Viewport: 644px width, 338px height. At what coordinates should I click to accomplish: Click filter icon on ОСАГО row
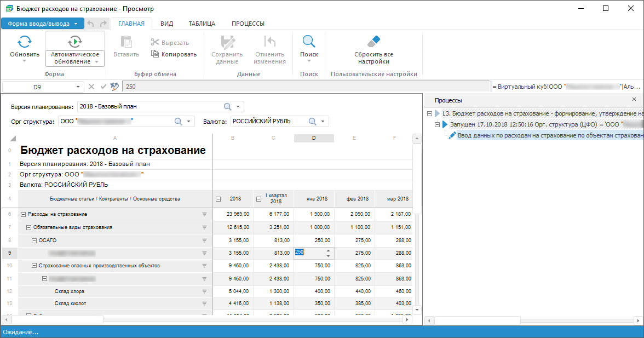205,240
